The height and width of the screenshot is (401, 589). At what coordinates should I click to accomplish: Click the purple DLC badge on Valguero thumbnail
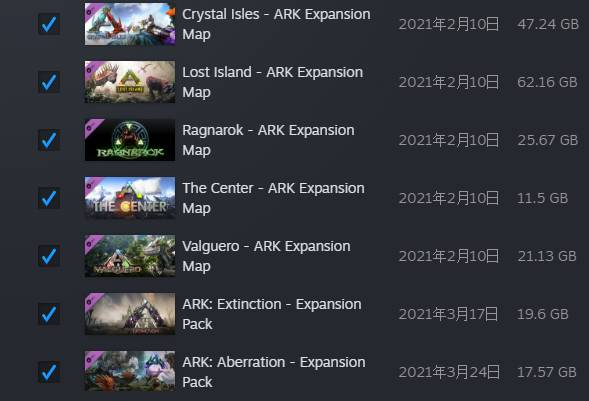93,243
